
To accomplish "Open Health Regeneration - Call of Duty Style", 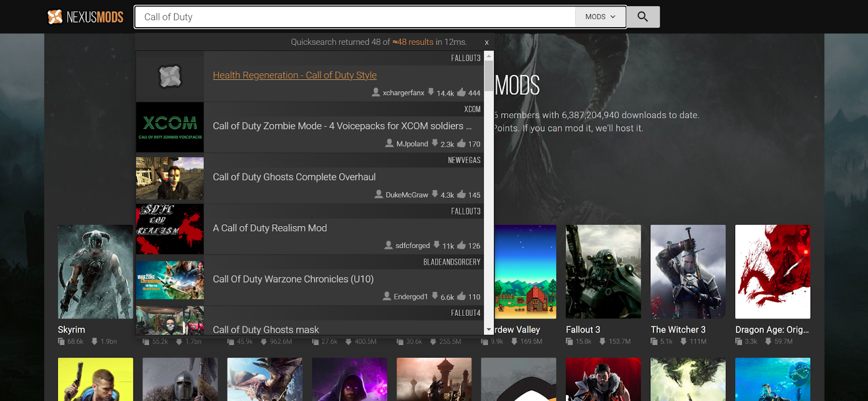I will click(x=295, y=75).
